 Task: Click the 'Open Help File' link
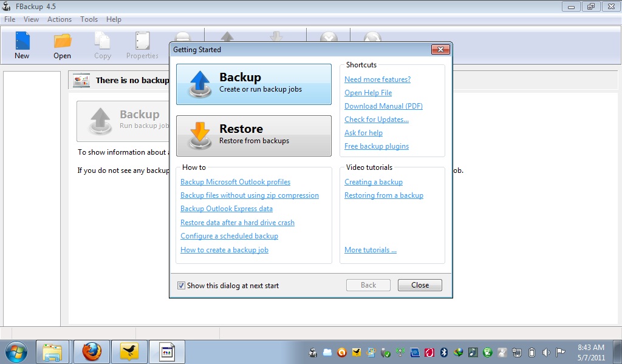point(368,93)
